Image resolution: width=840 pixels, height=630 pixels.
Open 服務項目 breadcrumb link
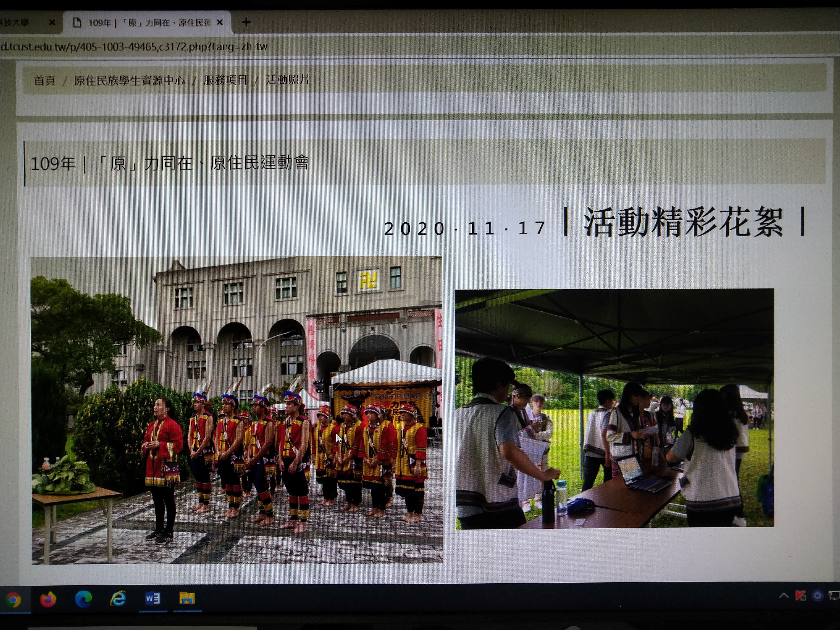[x=225, y=80]
